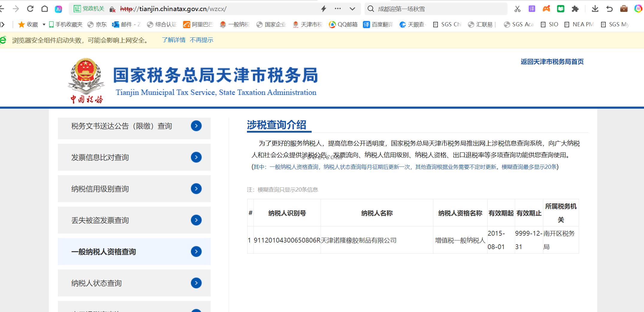Open the 汇联易 bookmark
The image size is (644, 312).
(x=482, y=25)
